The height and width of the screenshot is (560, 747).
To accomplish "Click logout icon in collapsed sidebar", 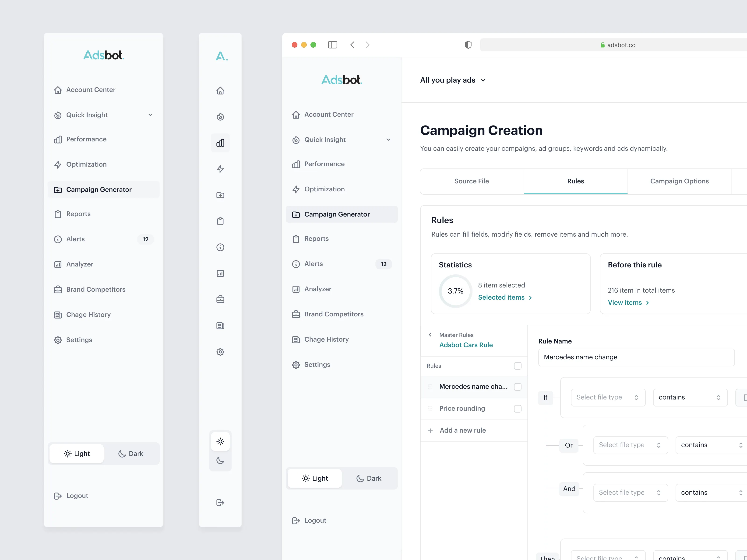I will 220,503.
